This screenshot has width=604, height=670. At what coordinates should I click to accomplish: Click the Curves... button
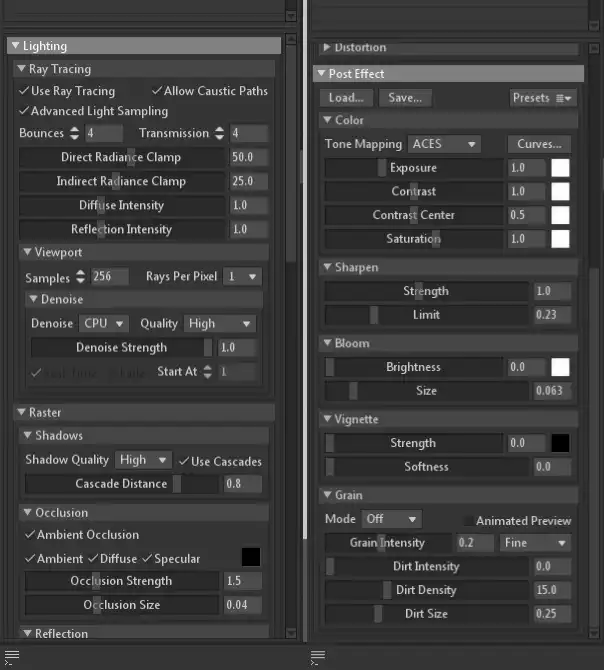pos(540,144)
